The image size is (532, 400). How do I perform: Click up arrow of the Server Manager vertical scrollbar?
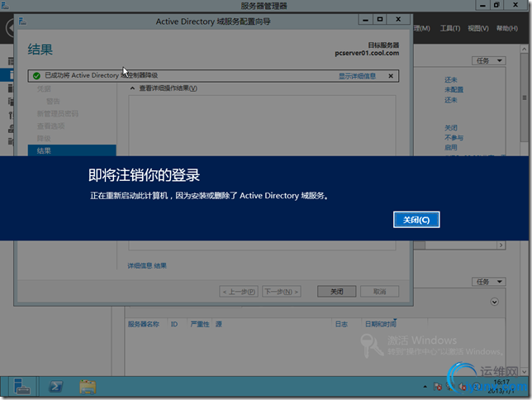pos(525,50)
